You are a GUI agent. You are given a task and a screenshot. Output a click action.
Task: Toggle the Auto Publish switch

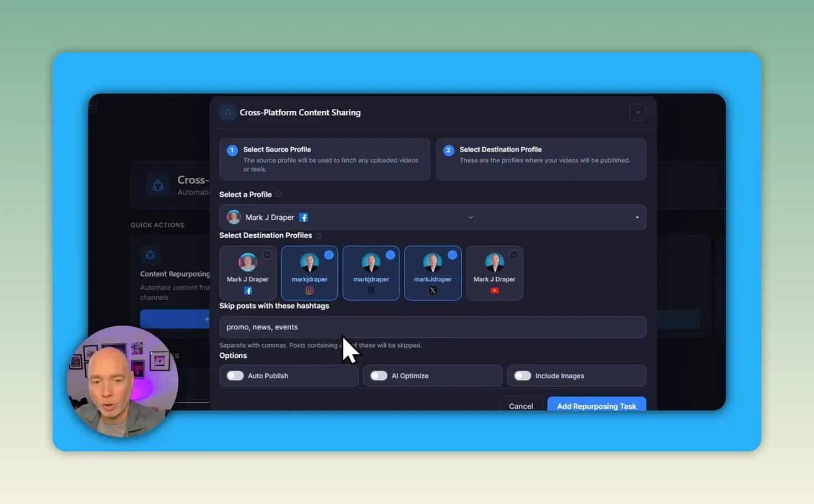235,376
